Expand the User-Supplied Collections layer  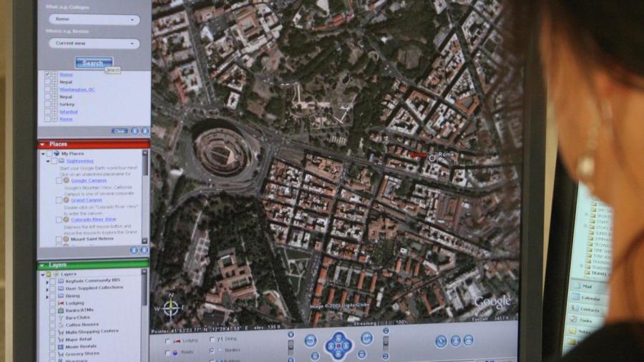47,289
